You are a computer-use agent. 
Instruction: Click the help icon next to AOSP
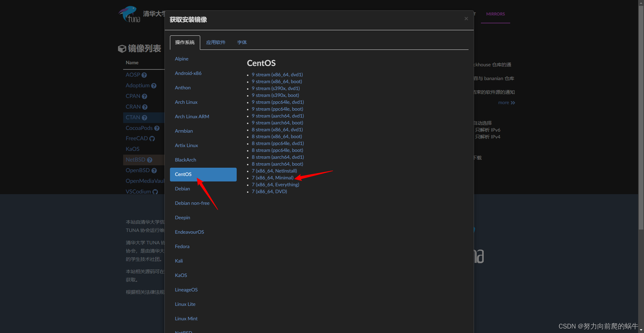(144, 75)
